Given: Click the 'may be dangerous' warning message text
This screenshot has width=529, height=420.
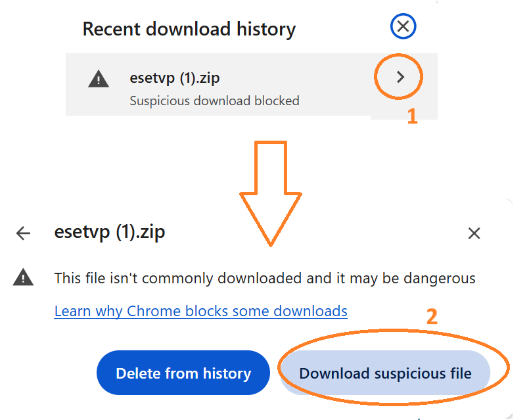Looking at the screenshot, I should click(x=265, y=278).
